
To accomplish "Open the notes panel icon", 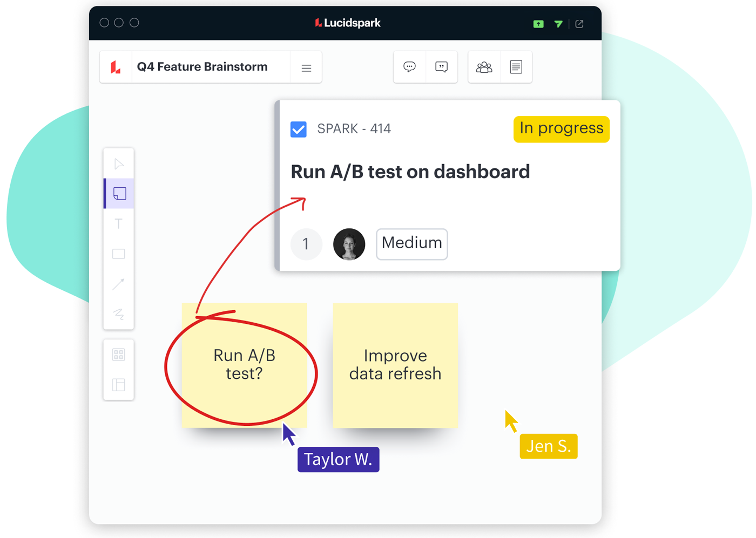I will [516, 67].
